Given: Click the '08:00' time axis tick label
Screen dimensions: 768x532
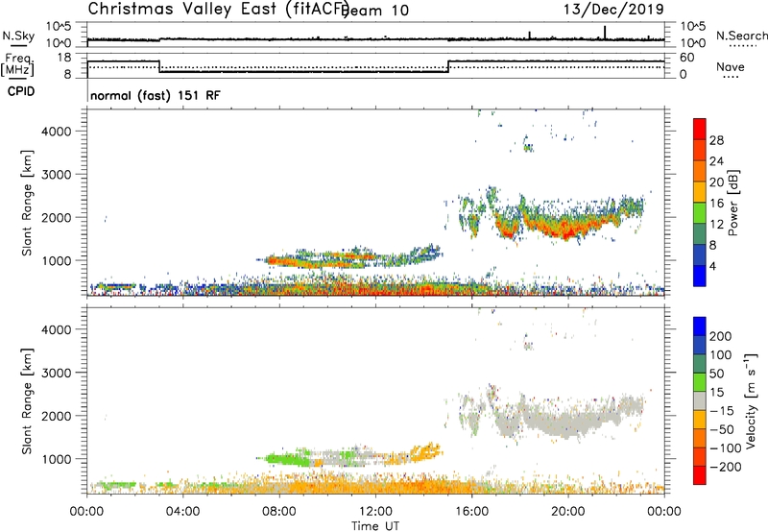Looking at the screenshot, I should tap(279, 512).
